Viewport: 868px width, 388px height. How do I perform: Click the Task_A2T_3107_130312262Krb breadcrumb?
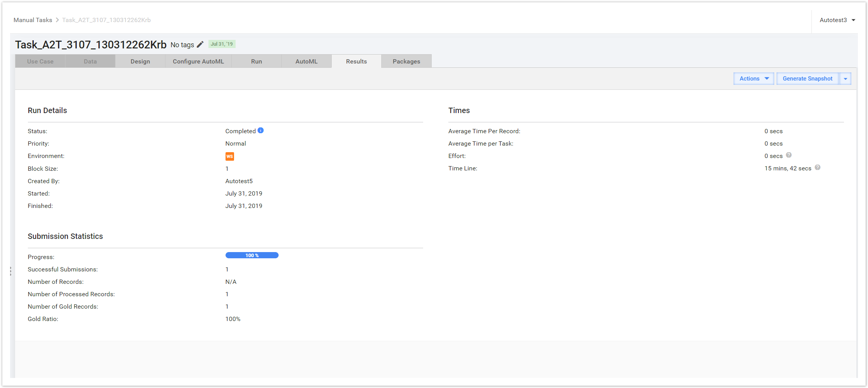pyautogui.click(x=107, y=20)
